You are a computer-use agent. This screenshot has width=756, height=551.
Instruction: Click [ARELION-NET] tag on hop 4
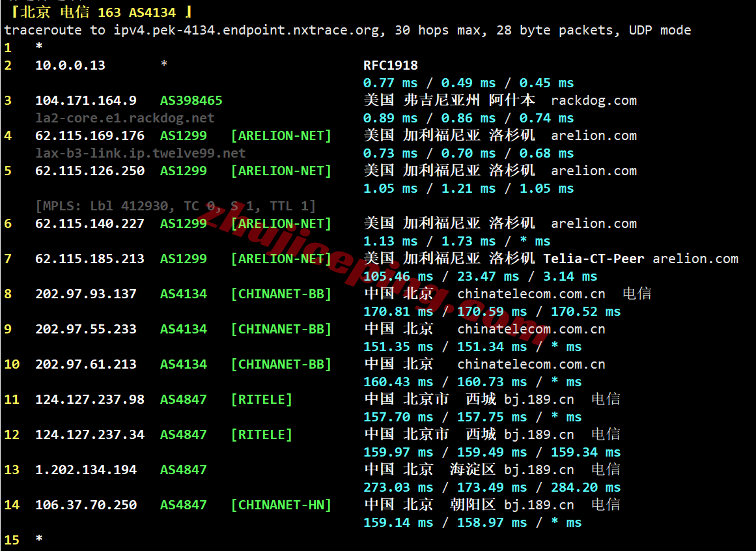pyautogui.click(x=281, y=136)
